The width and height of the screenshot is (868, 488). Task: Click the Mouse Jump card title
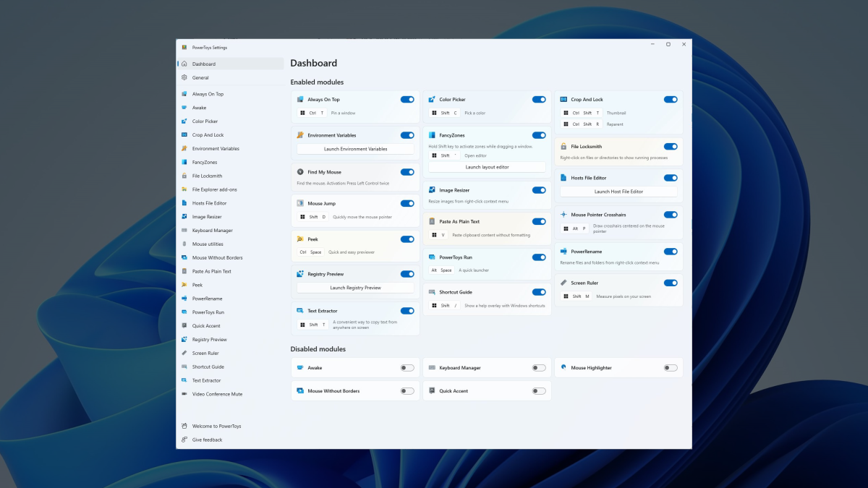321,203
